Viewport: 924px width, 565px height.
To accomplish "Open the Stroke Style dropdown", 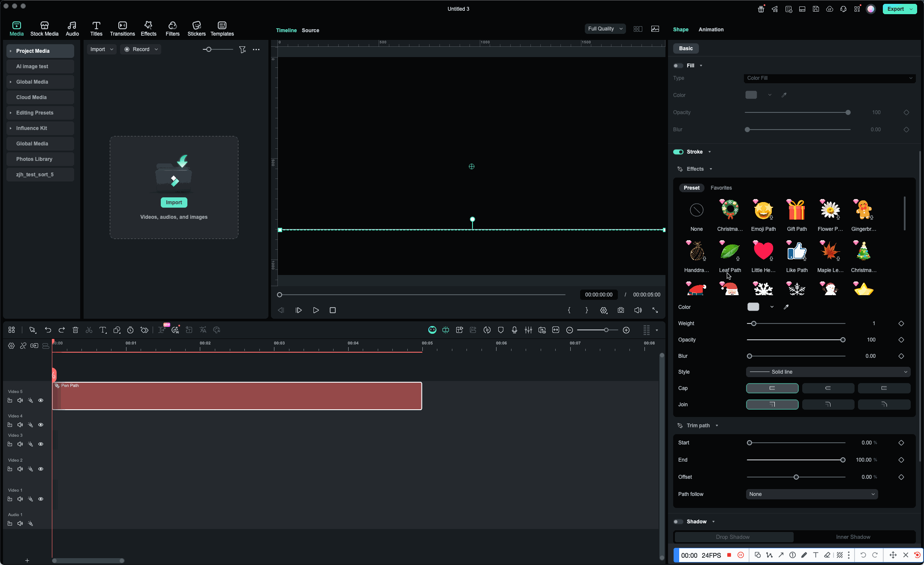I will pos(828,372).
